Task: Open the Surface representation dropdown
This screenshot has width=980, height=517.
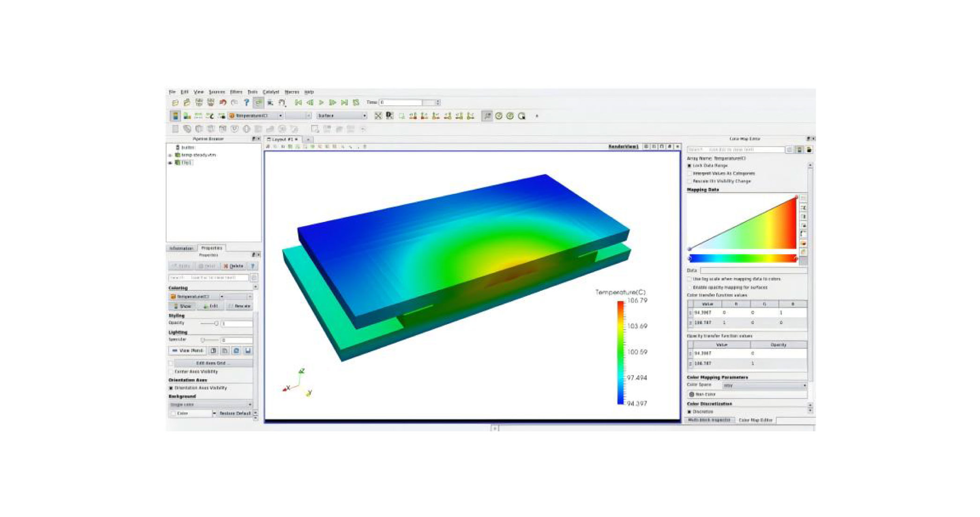Action: click(x=342, y=116)
